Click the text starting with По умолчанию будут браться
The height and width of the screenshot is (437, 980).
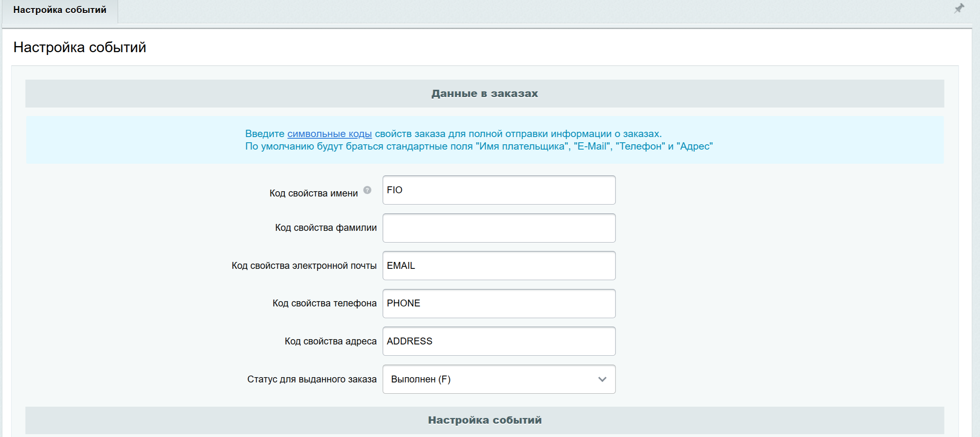point(479,146)
